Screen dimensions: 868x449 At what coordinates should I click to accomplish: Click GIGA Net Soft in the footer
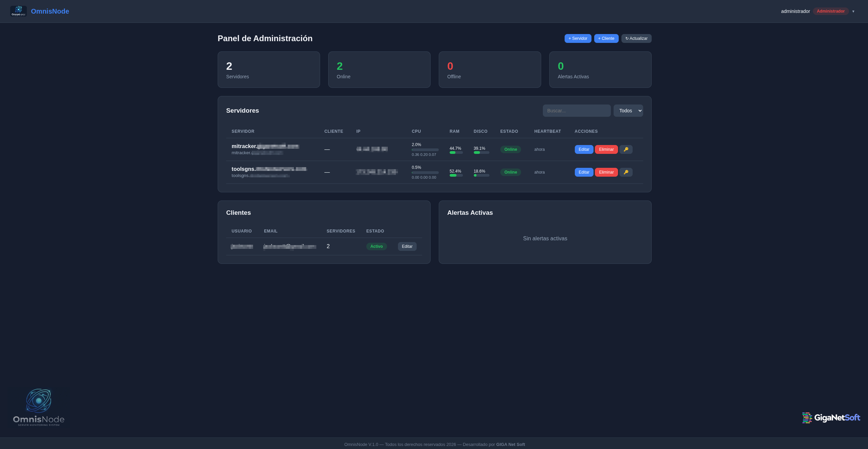[511, 445]
